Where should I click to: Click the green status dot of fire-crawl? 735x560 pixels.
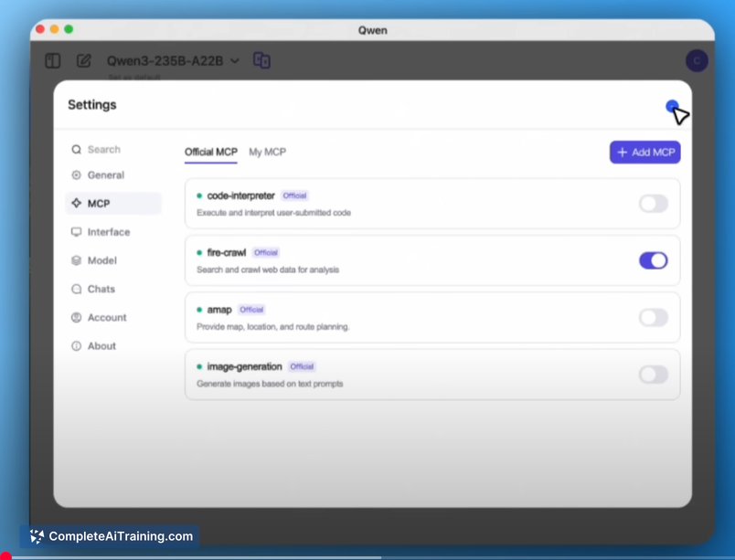199,253
